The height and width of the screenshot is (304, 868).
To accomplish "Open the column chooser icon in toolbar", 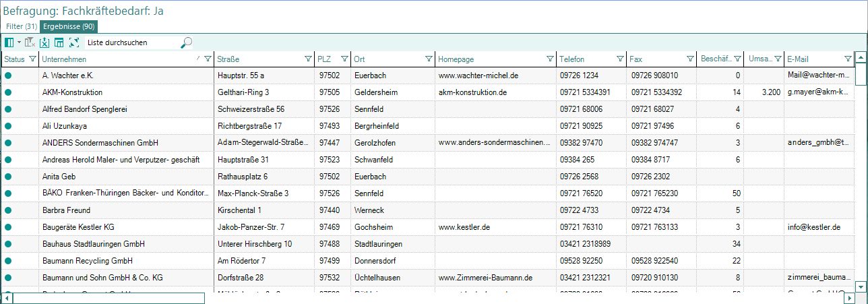I will 9,42.
